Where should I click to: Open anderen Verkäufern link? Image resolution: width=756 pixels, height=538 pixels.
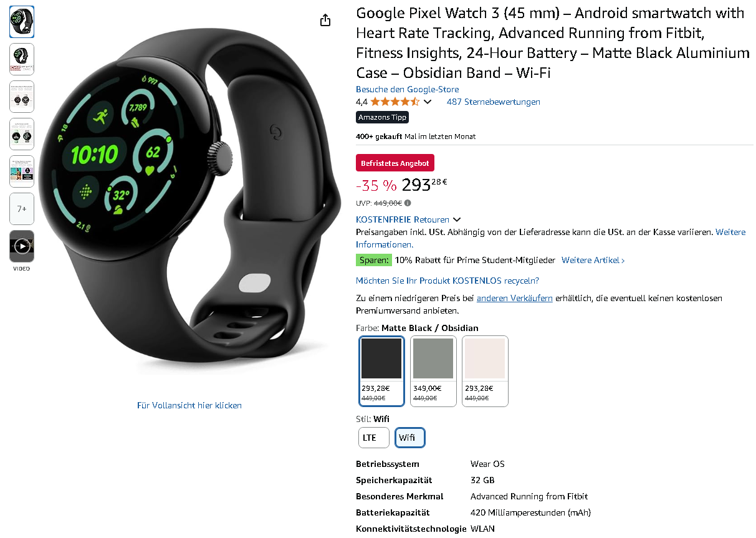point(515,298)
